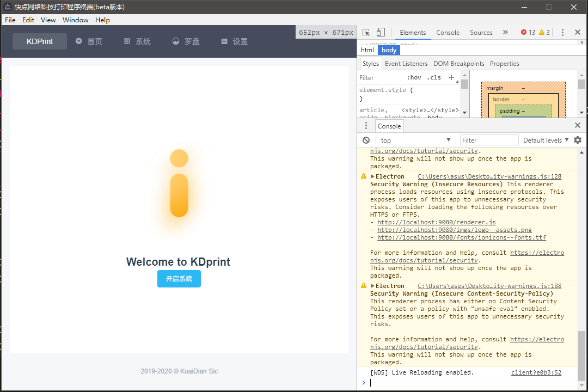
Task: Click the 开启系统 button
Action: pyautogui.click(x=179, y=279)
